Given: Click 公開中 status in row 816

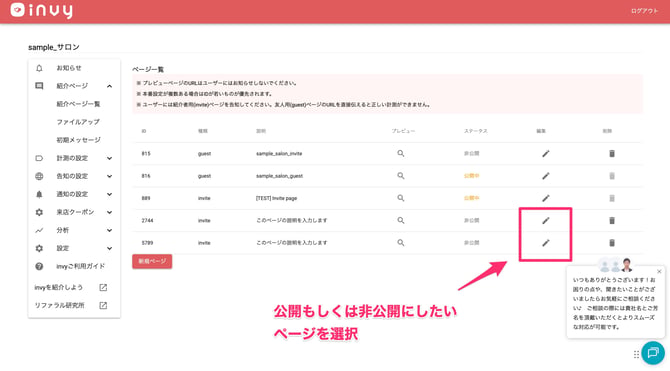Looking at the screenshot, I should pos(471,176).
